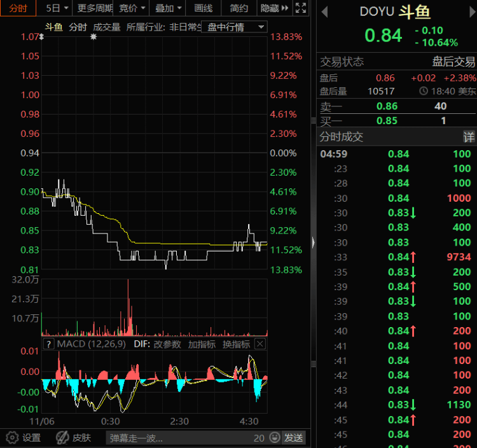Open the 盘中行情 session dropdown
The image size is (477, 448).
pyautogui.click(x=234, y=27)
